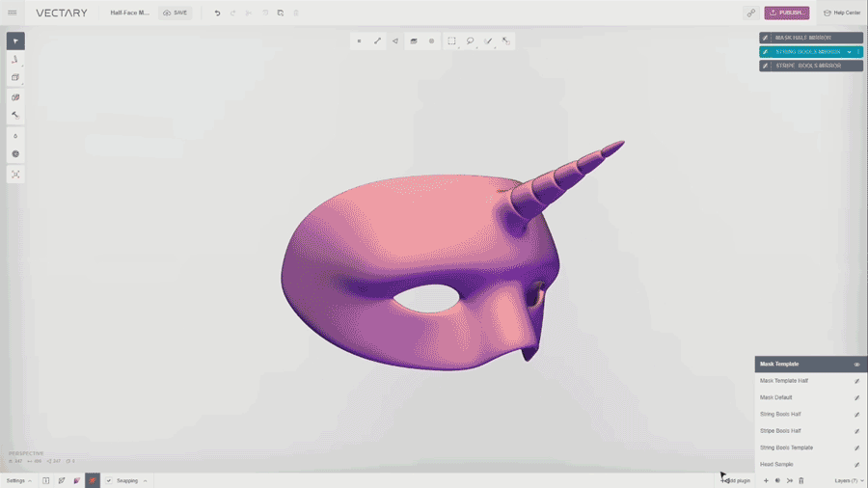Click the Save button
868x488 pixels.
point(175,13)
